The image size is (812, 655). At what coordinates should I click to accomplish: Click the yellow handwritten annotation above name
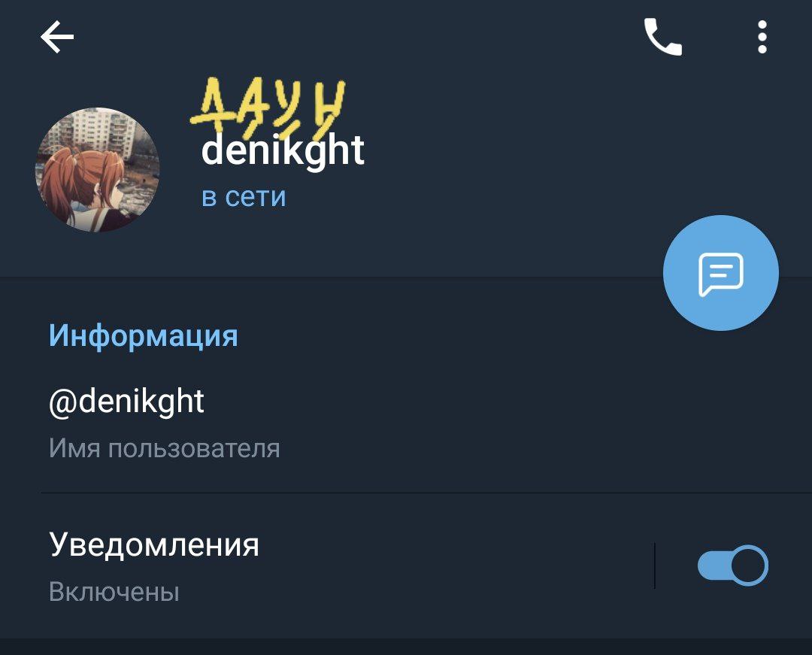pyautogui.click(x=268, y=108)
